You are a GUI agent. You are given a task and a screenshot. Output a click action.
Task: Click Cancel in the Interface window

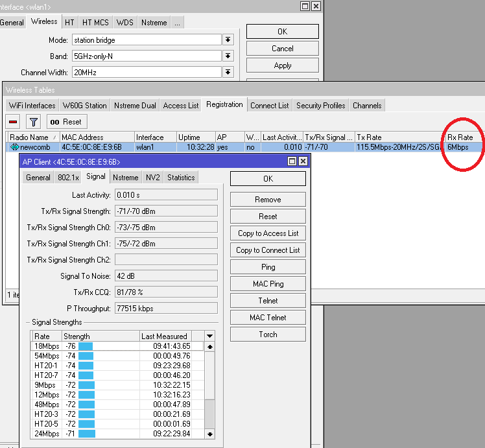[x=283, y=49]
